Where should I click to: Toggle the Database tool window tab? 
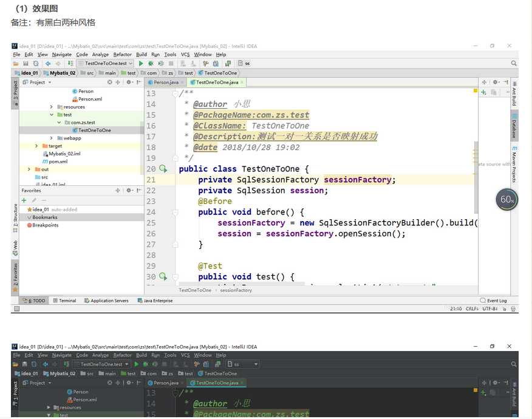tap(514, 124)
